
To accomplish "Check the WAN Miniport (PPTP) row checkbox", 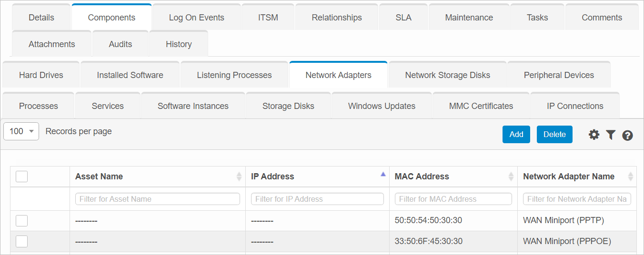I will click(x=21, y=220).
